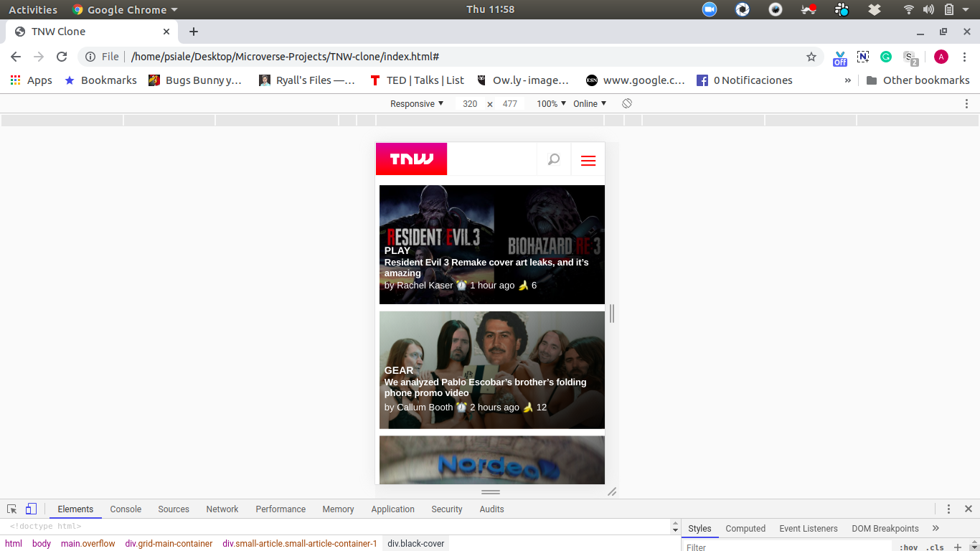This screenshot has width=980, height=551.
Task: Click the search magnifier on TNW header
Action: [x=554, y=159]
